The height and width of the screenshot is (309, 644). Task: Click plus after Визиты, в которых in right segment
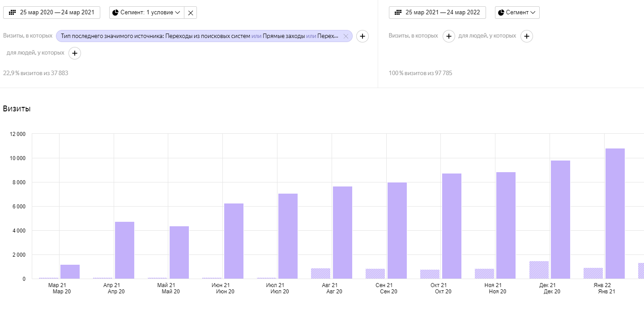click(449, 36)
